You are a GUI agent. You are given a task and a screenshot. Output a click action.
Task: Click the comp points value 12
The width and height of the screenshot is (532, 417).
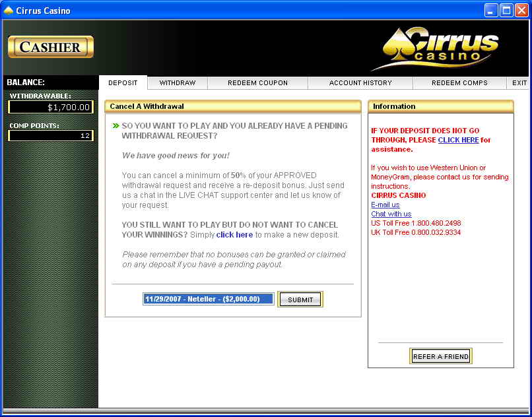(51, 136)
